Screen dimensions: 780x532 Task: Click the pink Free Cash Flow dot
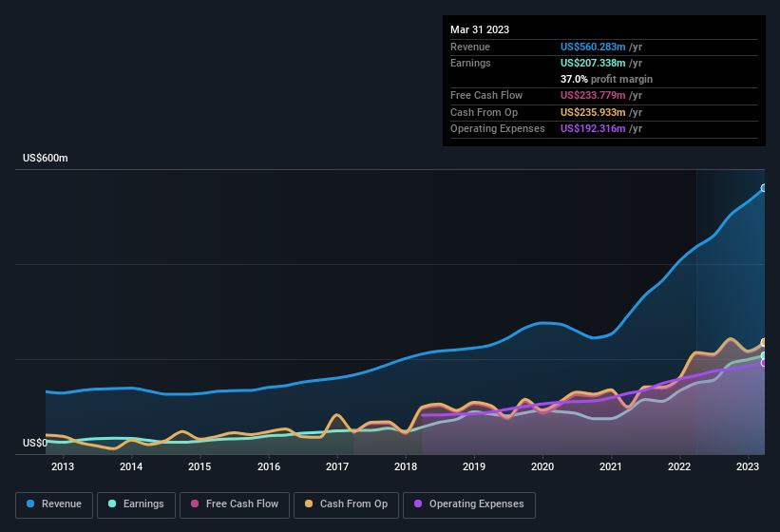click(195, 504)
